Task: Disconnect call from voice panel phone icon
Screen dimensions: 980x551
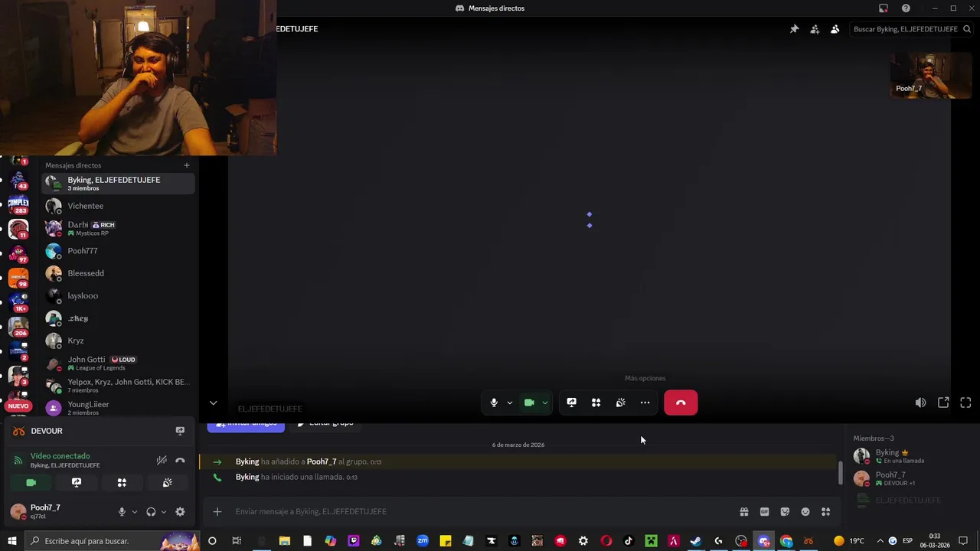Action: point(180,460)
